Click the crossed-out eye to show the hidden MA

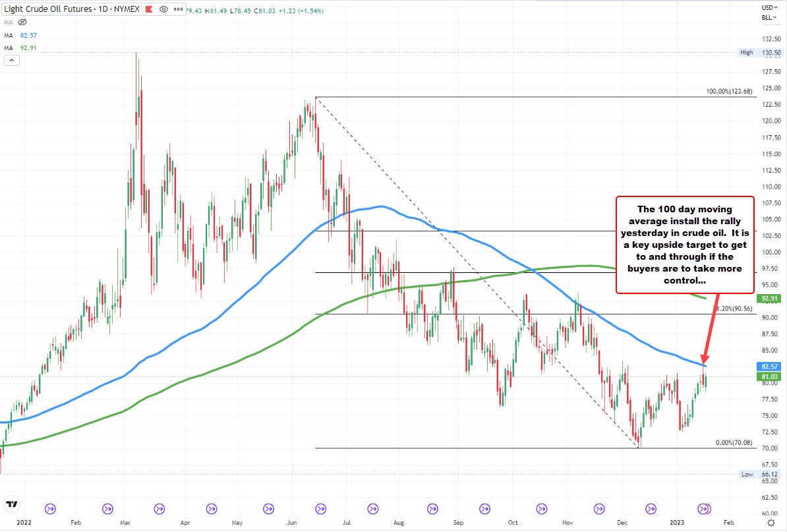click(x=23, y=22)
